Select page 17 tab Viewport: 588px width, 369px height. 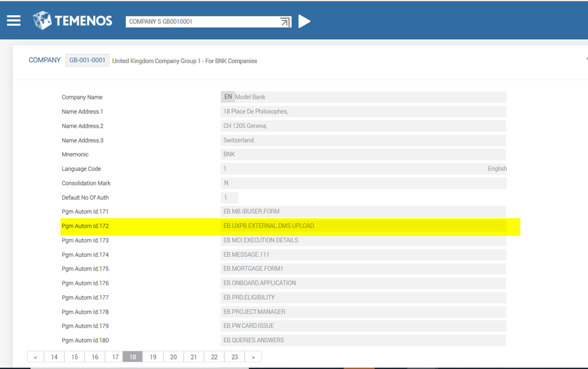coord(115,357)
